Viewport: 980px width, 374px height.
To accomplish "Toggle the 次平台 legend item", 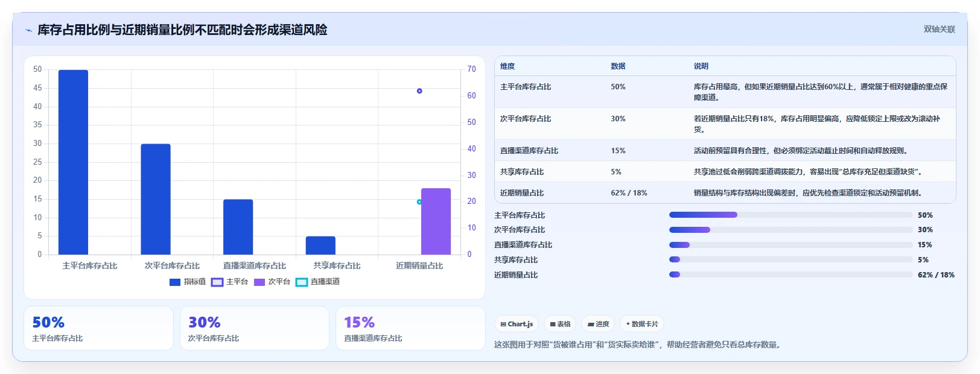I will (272, 282).
